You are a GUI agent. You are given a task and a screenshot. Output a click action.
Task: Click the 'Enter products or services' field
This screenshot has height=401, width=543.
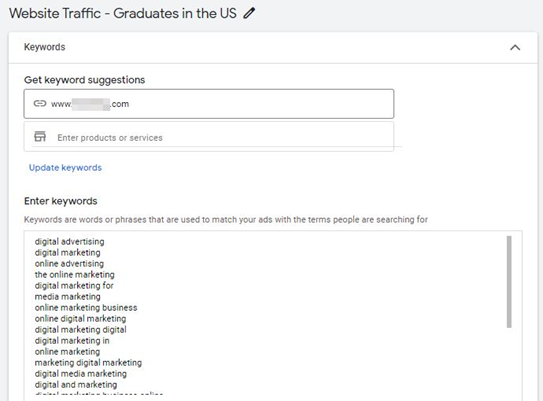(x=209, y=137)
